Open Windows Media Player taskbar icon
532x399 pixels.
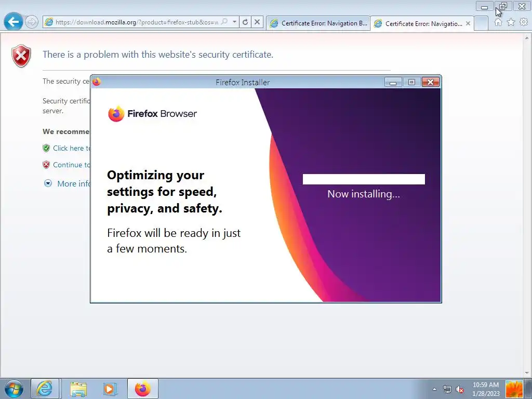(x=109, y=389)
